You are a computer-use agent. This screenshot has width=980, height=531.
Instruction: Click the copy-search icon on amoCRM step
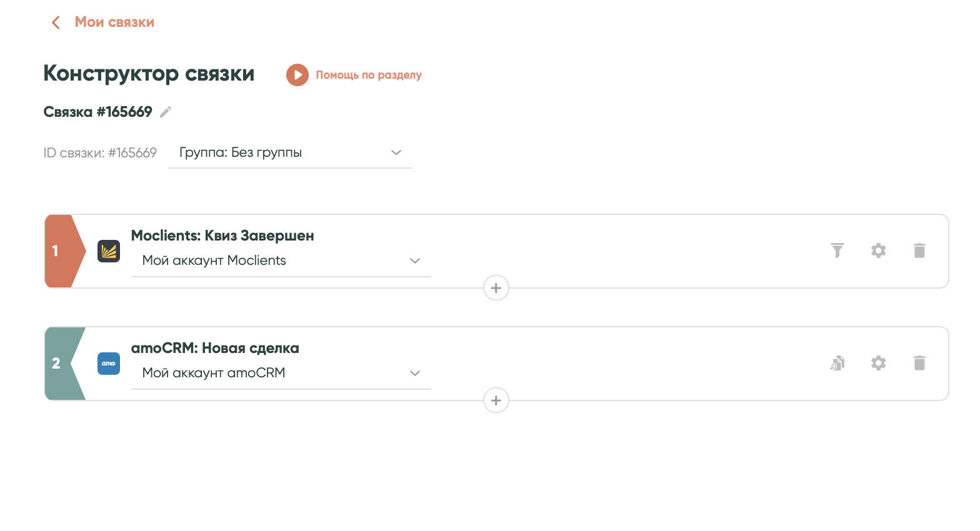pos(837,363)
